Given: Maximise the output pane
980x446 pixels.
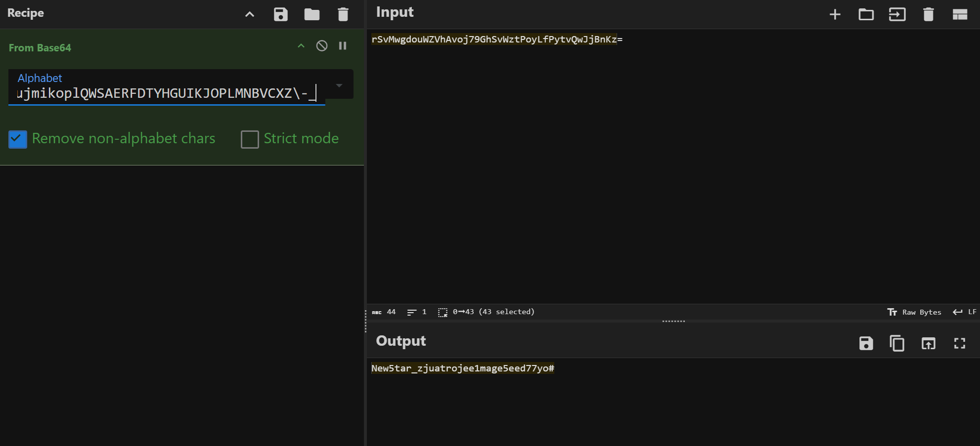Looking at the screenshot, I should pos(959,343).
